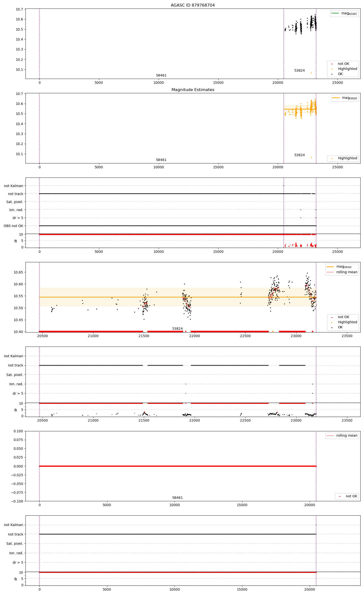Viewport: 364px width, 595px height.
Task: Click the 'rolling mean' legend in the residual plot
Action: [342, 436]
